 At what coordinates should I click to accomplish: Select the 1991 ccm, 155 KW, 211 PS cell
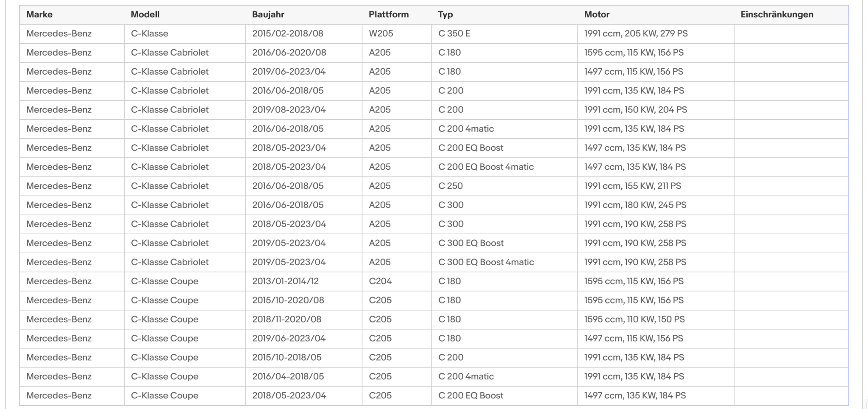tap(656, 186)
